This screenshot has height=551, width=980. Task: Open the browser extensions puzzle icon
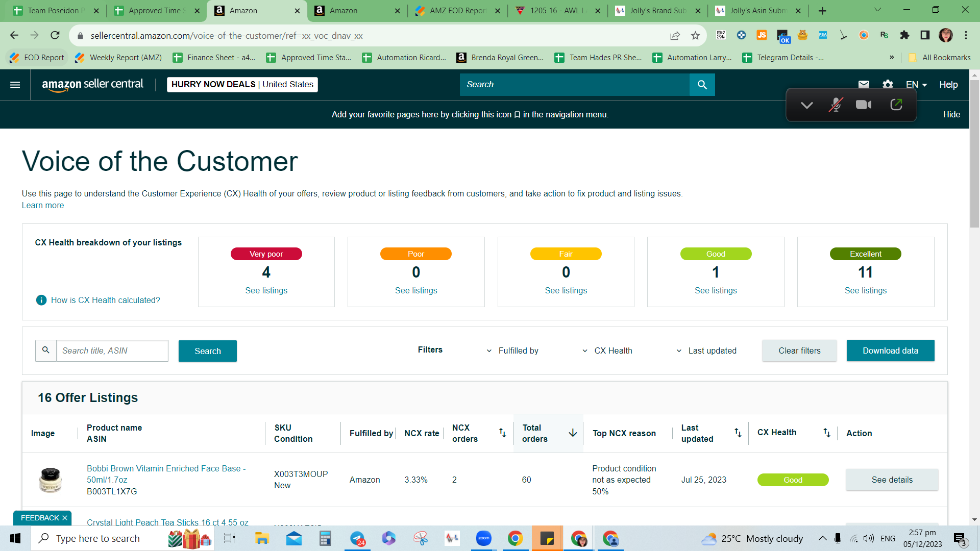click(904, 35)
